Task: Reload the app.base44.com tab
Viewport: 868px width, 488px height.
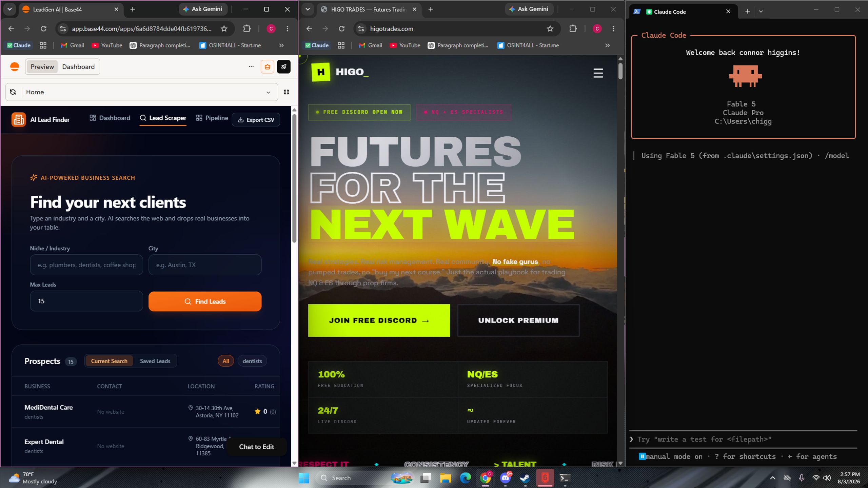Action: pyautogui.click(x=44, y=29)
